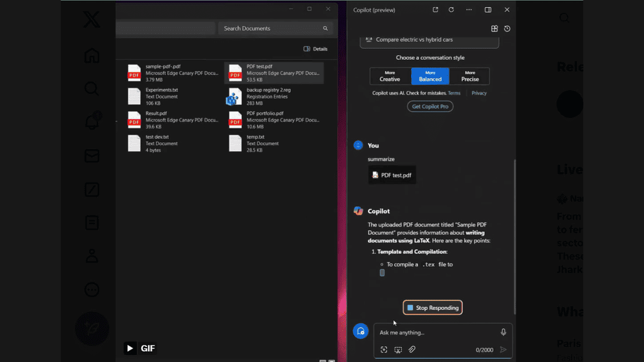Select PDF test.pdf file in File Explorer list
The width and height of the screenshot is (644, 362).
[x=274, y=73]
